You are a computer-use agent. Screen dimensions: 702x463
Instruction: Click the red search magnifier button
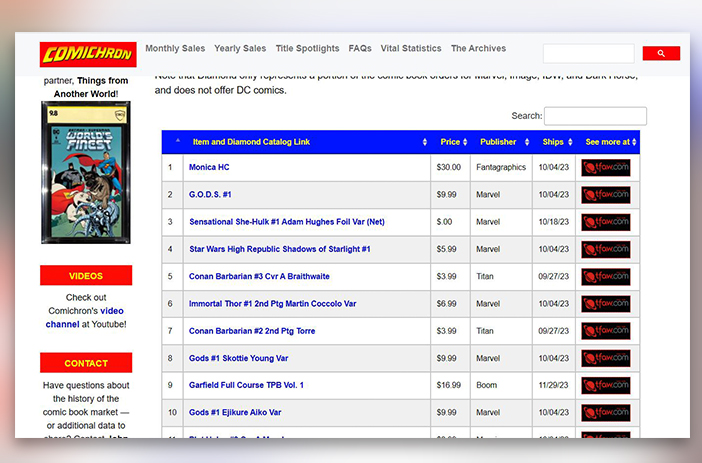click(x=661, y=53)
